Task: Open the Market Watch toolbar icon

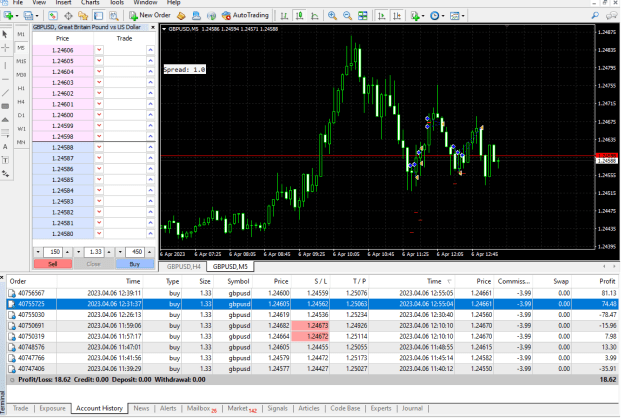Action: (53, 16)
